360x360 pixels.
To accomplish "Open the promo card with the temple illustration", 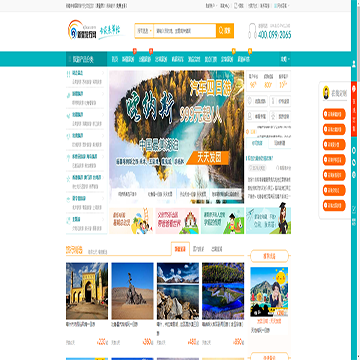I will [177, 221].
